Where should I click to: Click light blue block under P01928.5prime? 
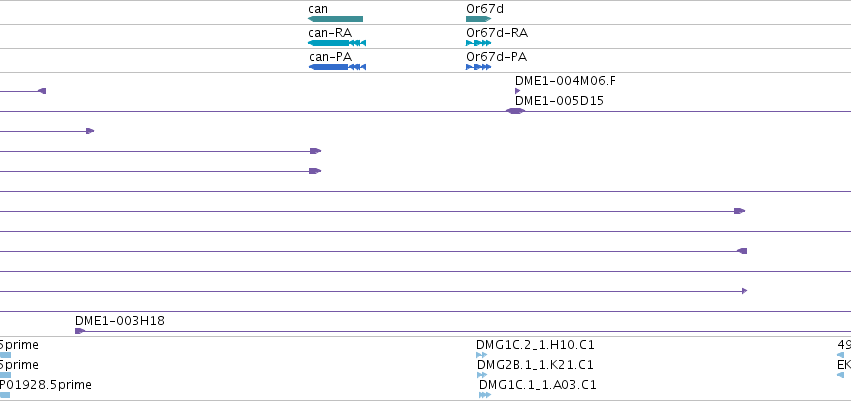coord(5,395)
